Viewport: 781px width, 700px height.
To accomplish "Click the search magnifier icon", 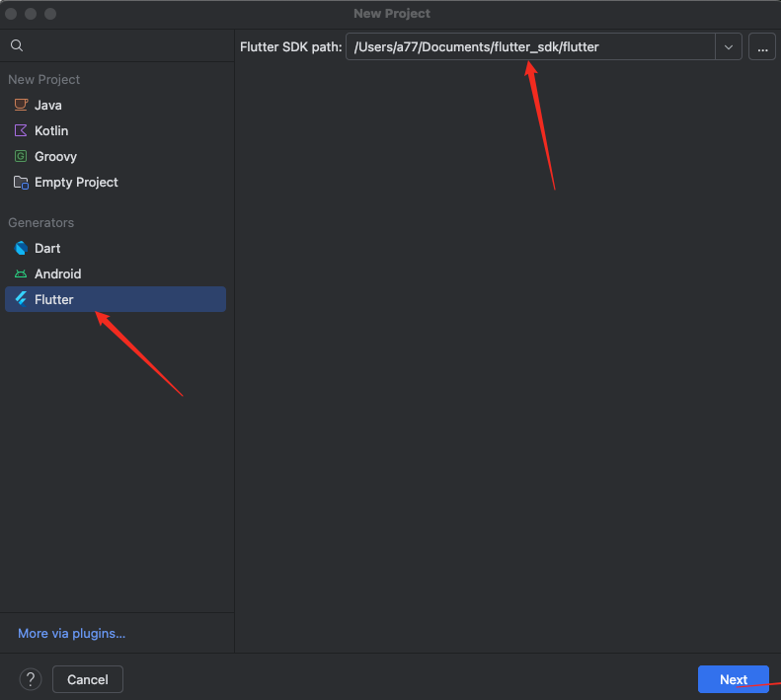I will tap(17, 45).
